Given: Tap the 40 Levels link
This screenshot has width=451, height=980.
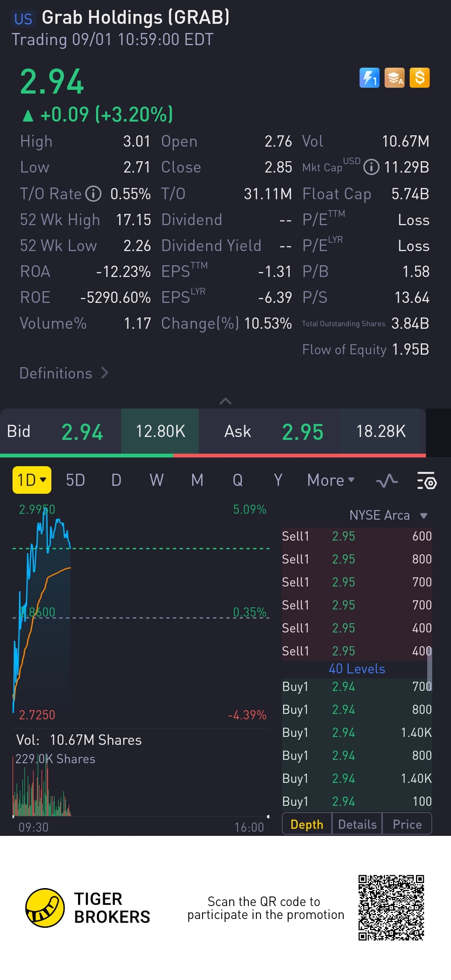Looking at the screenshot, I should click(x=357, y=669).
